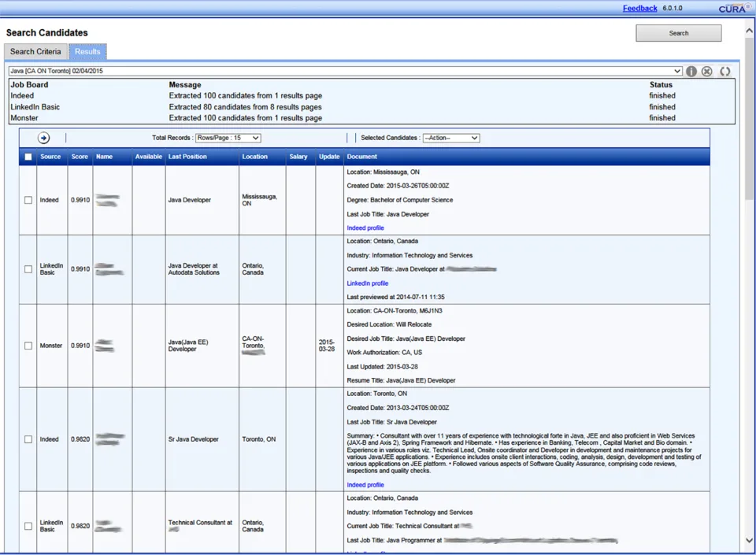Image resolution: width=756 pixels, height=555 pixels.
Task: Click the refresh results icon
Action: 724,72
